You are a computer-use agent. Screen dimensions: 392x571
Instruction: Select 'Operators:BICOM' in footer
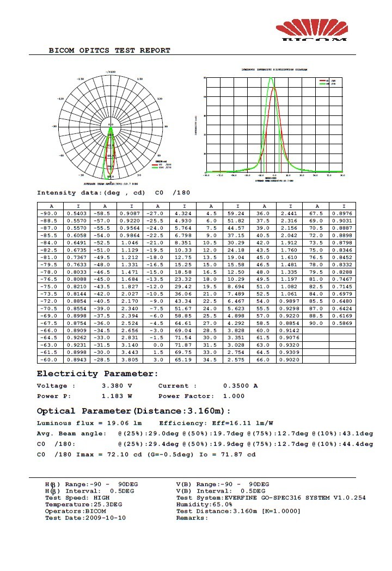(76, 511)
